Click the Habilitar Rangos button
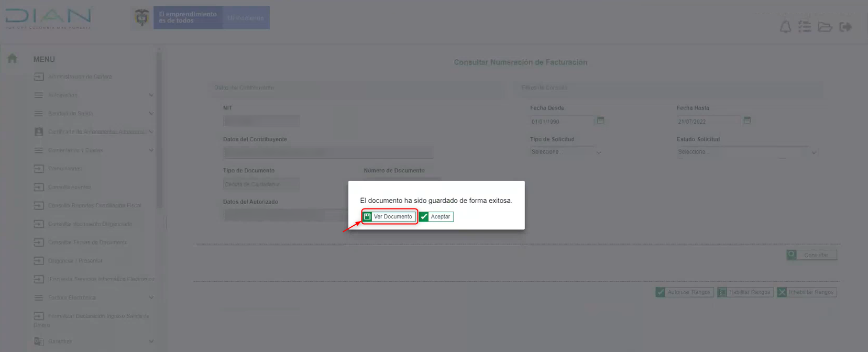 click(745, 292)
